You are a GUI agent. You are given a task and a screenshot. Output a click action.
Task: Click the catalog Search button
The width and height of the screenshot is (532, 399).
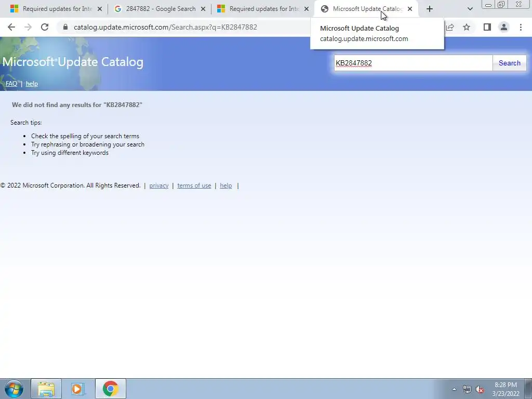coord(509,63)
